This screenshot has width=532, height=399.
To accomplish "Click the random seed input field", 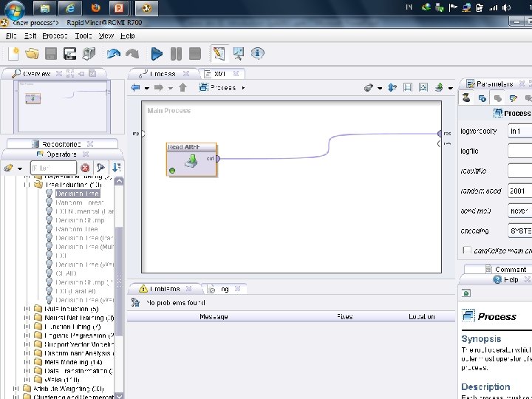I will click(x=519, y=191).
